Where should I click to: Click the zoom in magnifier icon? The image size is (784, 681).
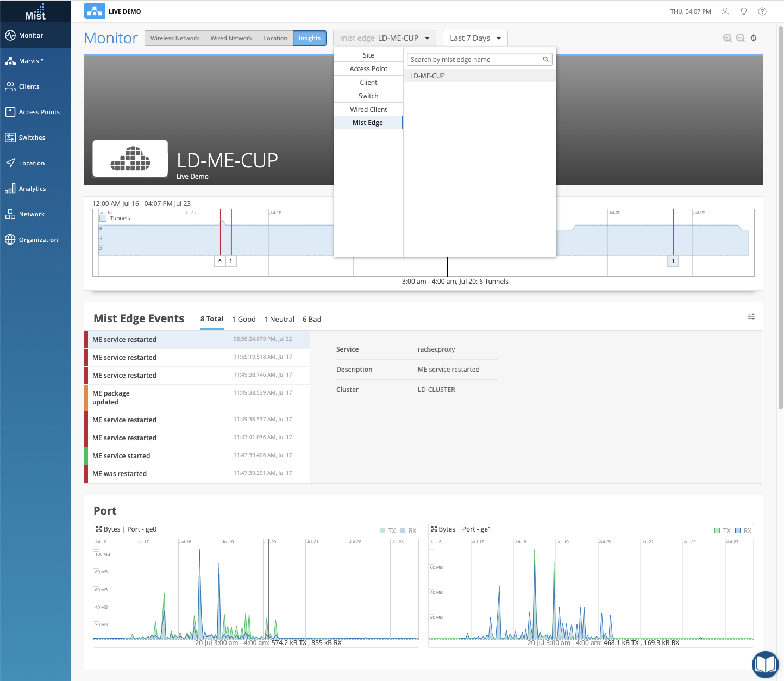[727, 38]
